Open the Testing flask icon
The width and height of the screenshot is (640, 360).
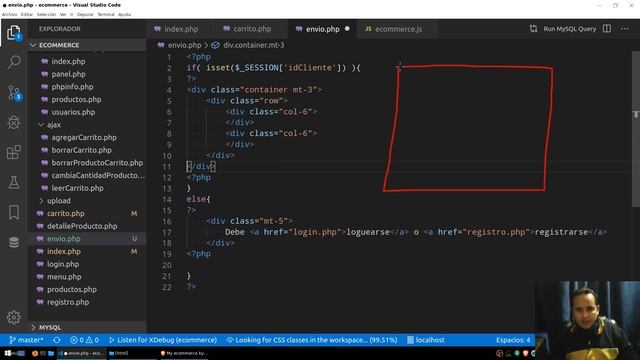[x=14, y=182]
